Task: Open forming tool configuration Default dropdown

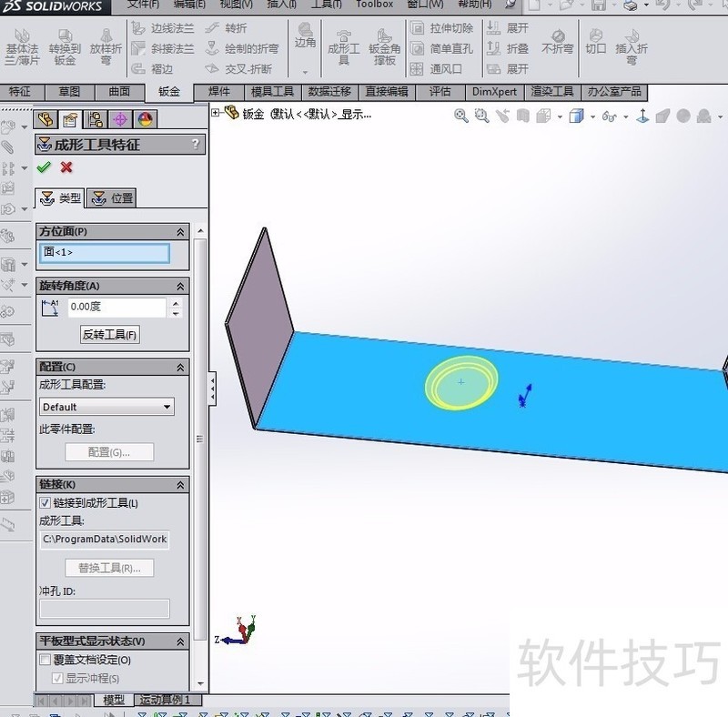Action: (106, 407)
